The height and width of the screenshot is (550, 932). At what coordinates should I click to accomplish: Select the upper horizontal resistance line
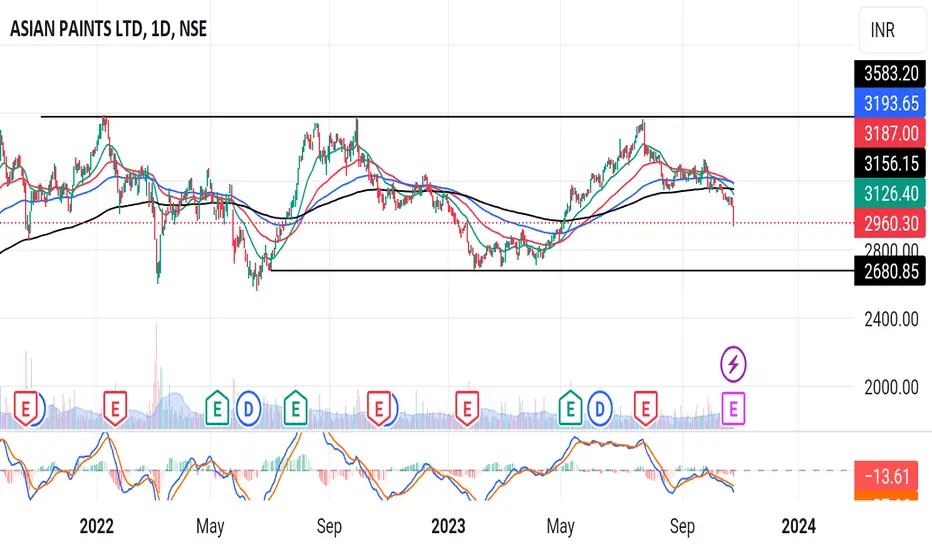coord(447,117)
